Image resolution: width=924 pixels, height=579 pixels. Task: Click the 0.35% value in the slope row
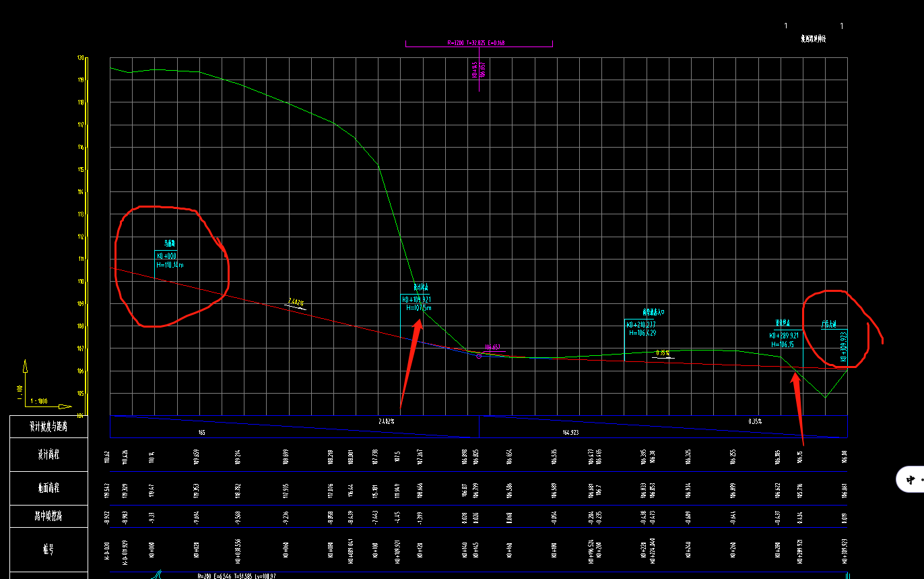tap(755, 421)
